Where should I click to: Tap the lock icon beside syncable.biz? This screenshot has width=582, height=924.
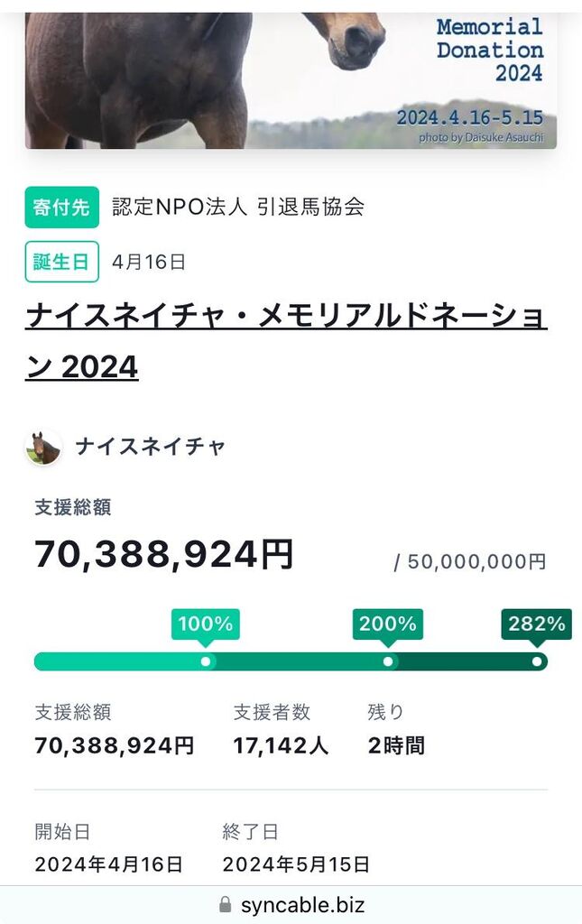(x=226, y=904)
